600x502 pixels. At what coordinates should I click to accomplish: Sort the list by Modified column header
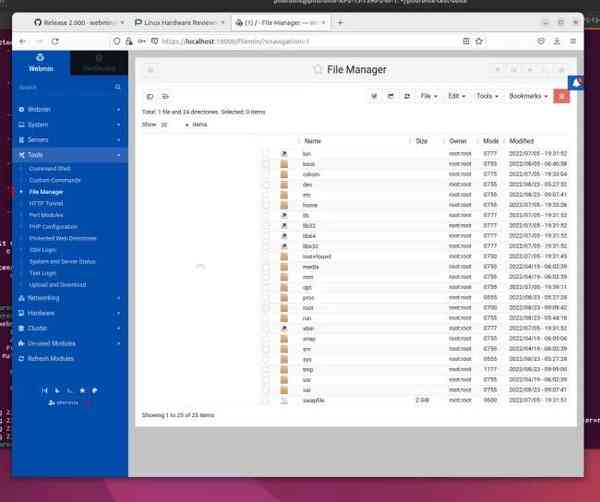point(523,142)
